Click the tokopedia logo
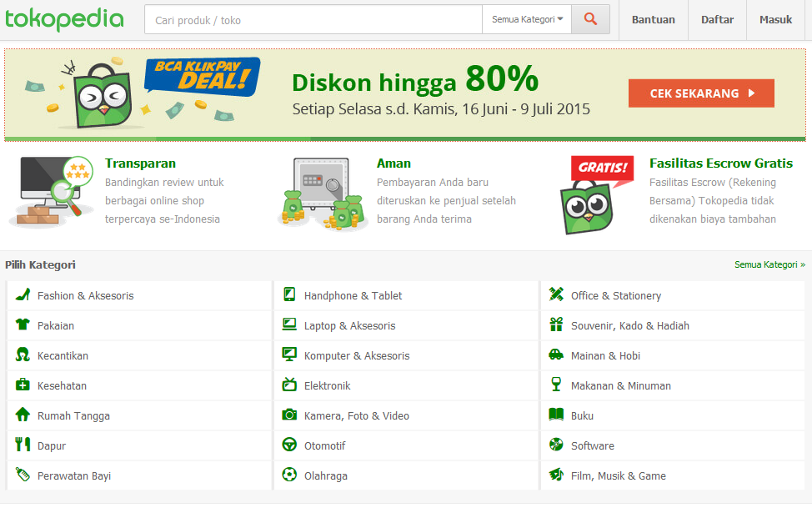Viewport: 812px width, 513px height. point(65,19)
